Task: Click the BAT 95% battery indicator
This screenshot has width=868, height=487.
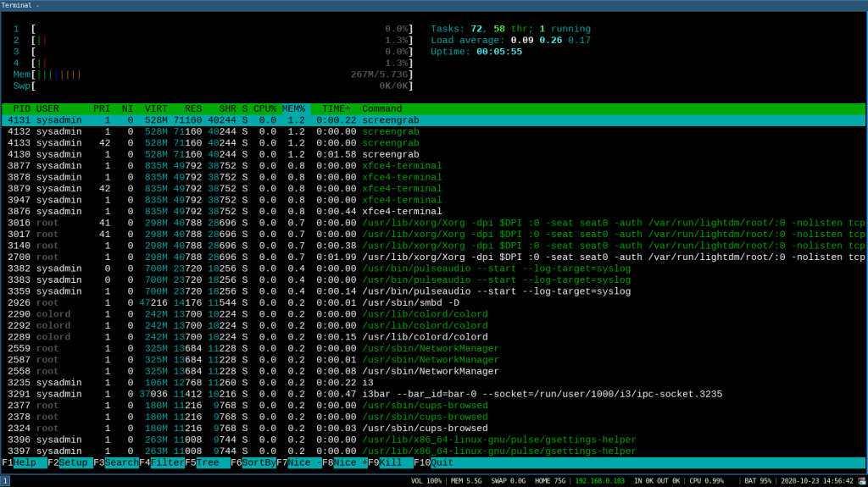Action: click(x=758, y=480)
